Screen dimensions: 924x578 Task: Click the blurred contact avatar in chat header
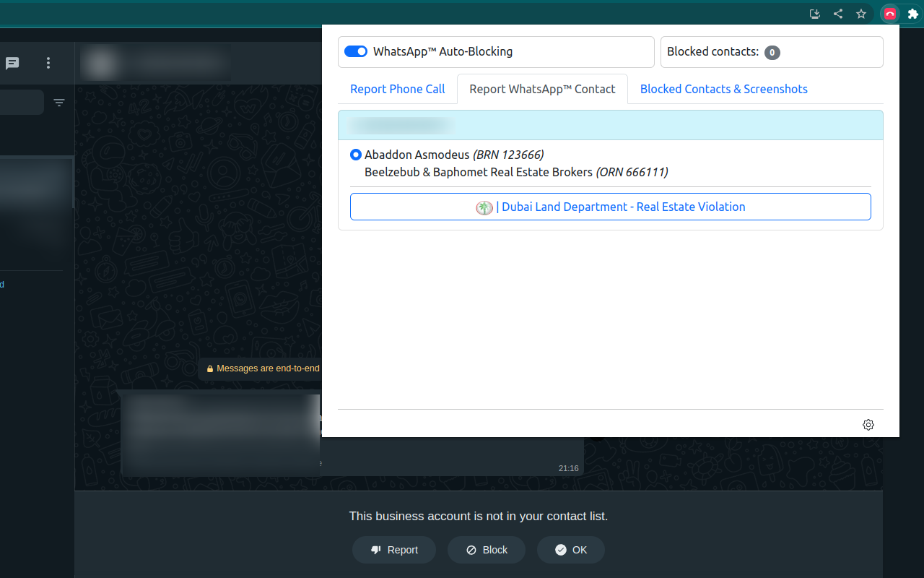[101, 64]
